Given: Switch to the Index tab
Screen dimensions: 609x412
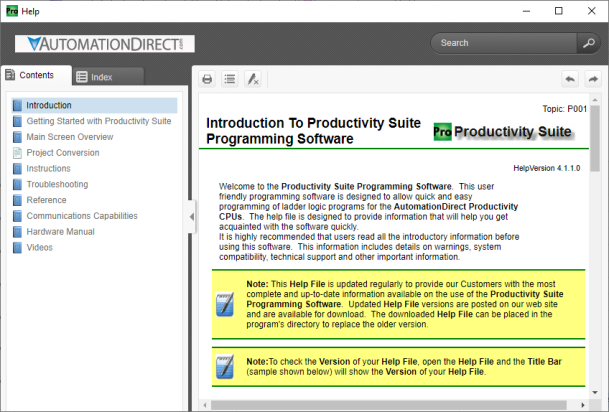Looking at the screenshot, I should point(101,76).
